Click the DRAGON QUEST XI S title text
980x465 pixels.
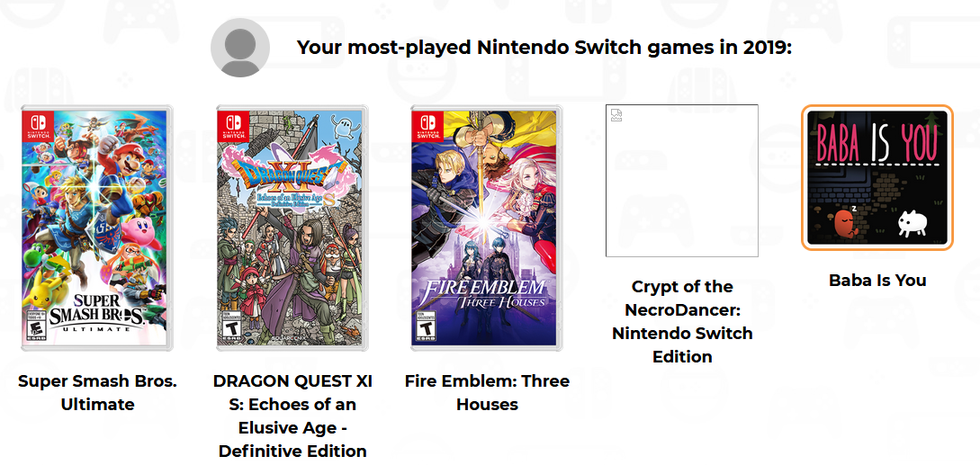pyautogui.click(x=292, y=416)
